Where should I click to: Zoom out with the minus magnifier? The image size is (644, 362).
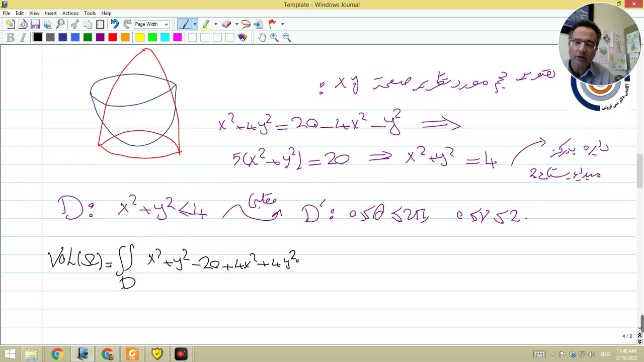tap(287, 37)
